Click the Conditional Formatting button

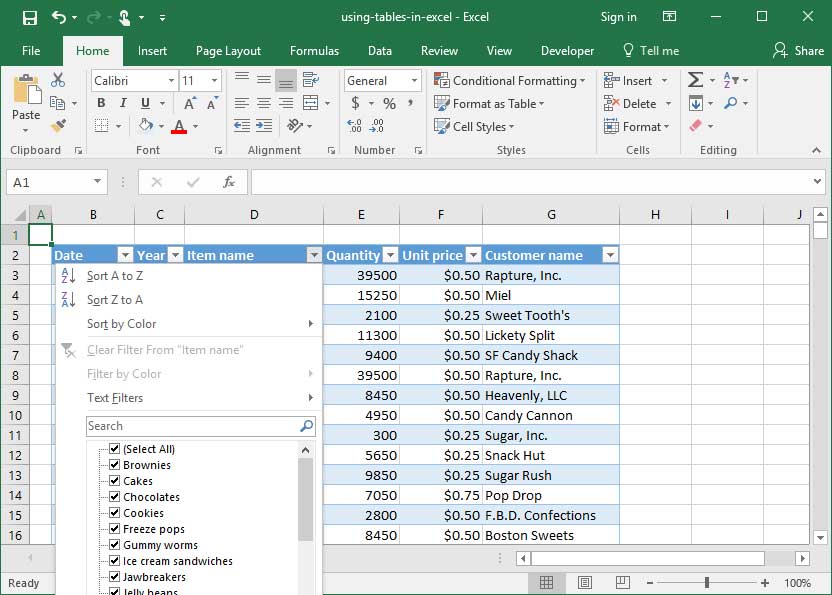(x=509, y=81)
